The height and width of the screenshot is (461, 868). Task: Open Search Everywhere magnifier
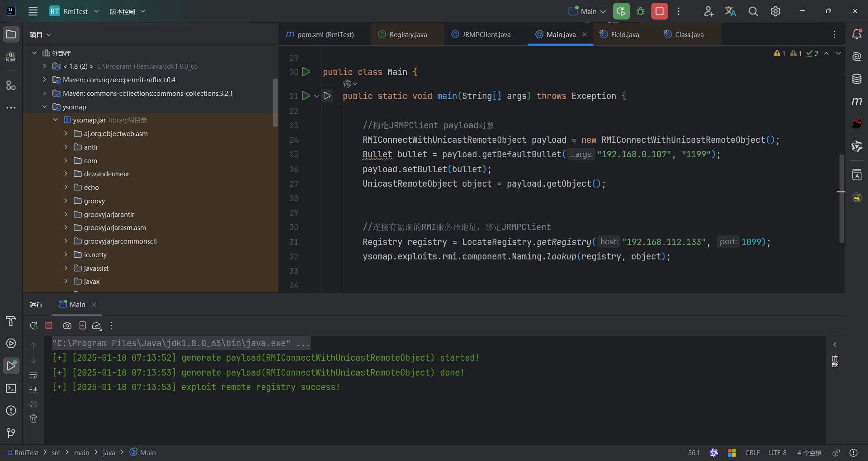(x=753, y=11)
